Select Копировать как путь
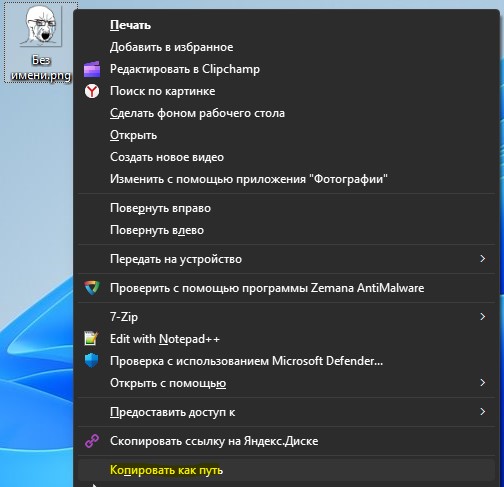Screen dimensions: 504x487 286,470
